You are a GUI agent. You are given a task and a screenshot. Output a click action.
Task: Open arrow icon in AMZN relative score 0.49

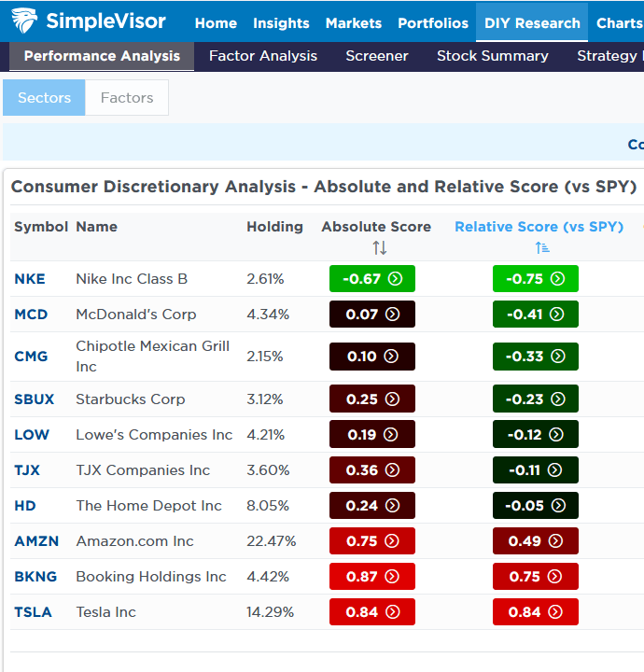pos(555,540)
